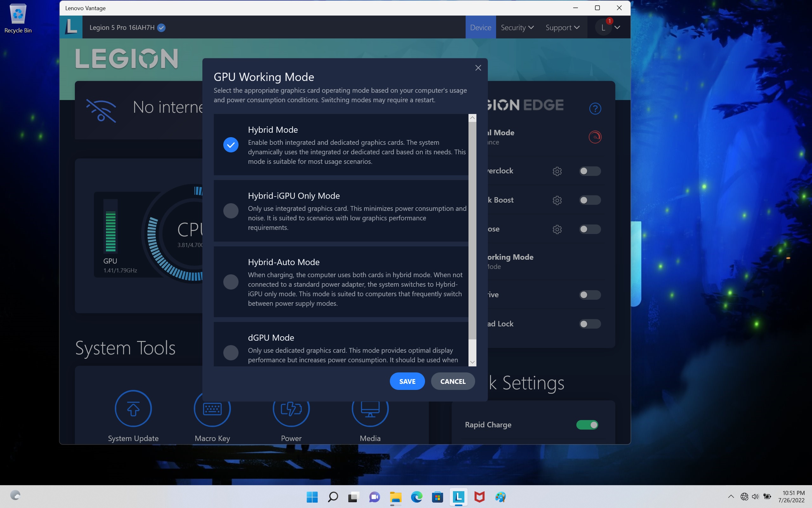Select Hybrid-Auto Mode radio button

(x=231, y=282)
